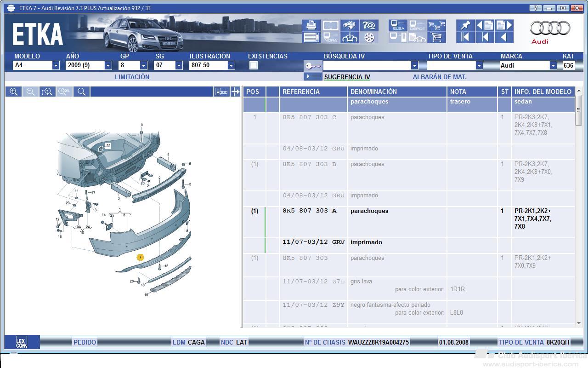Go to previous page document icon
The image size is (588, 368).
click(x=485, y=25)
